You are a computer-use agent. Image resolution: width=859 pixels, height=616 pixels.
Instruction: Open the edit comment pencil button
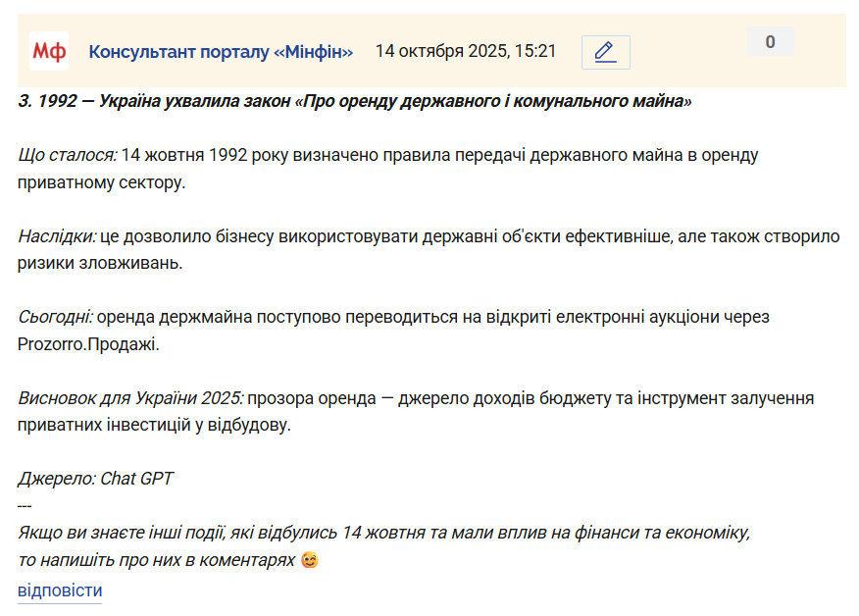(605, 53)
